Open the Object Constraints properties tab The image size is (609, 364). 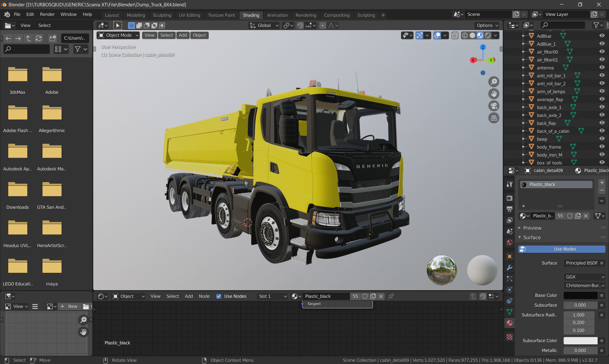[509, 301]
